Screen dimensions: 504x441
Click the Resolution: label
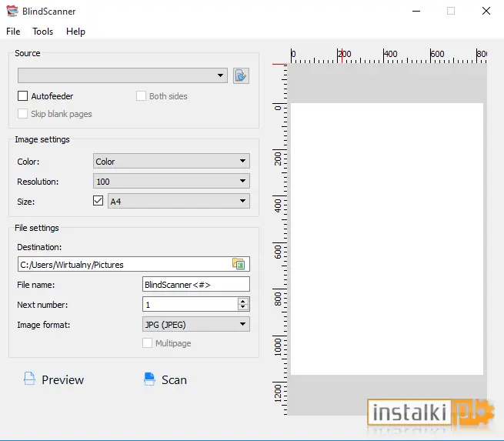38,182
